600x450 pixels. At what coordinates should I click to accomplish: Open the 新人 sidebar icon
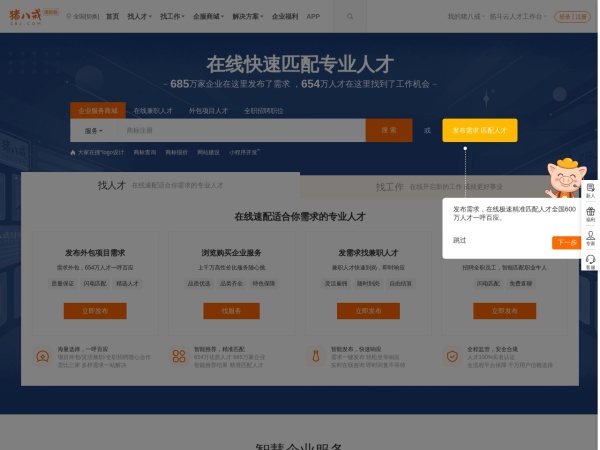coord(590,190)
